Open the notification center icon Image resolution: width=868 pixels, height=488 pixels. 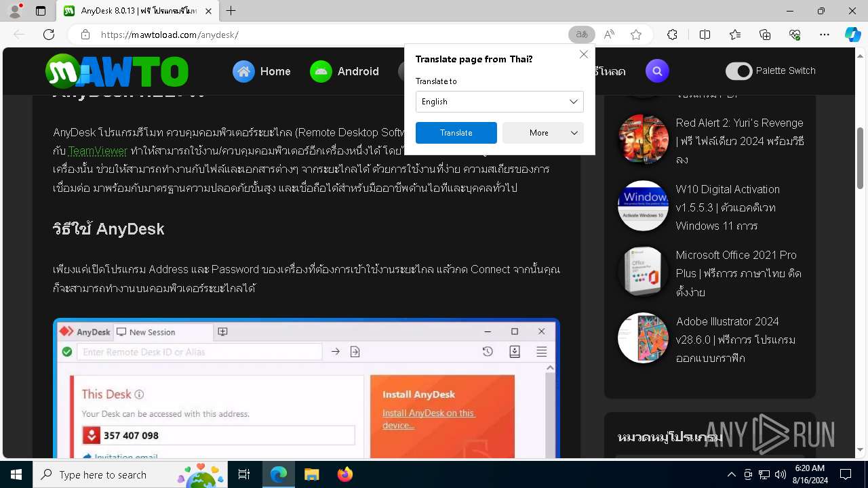tap(846, 474)
